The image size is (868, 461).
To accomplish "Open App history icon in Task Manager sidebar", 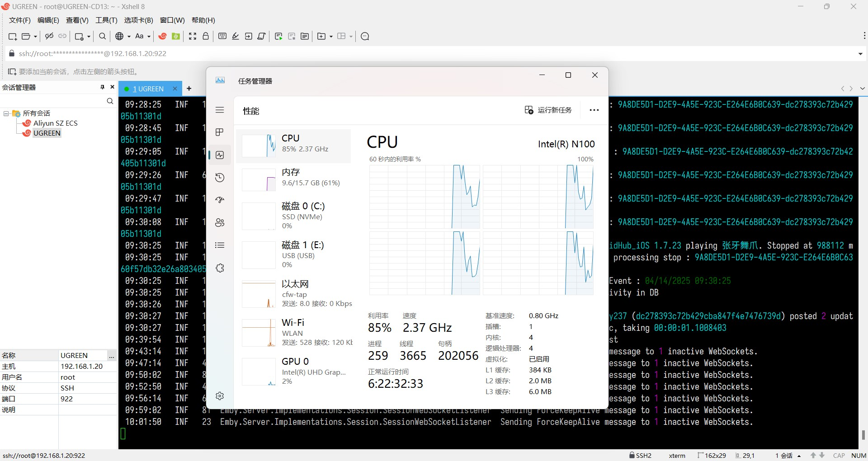I will coord(220,178).
